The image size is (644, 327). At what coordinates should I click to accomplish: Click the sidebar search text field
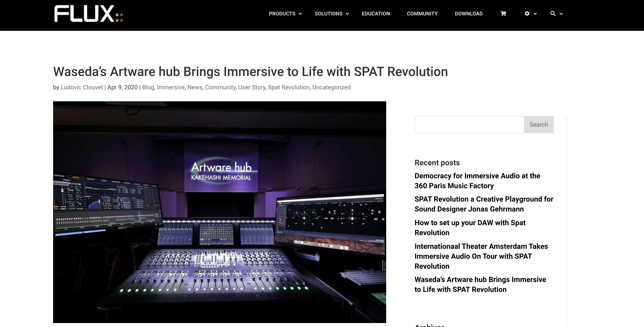pyautogui.click(x=469, y=125)
